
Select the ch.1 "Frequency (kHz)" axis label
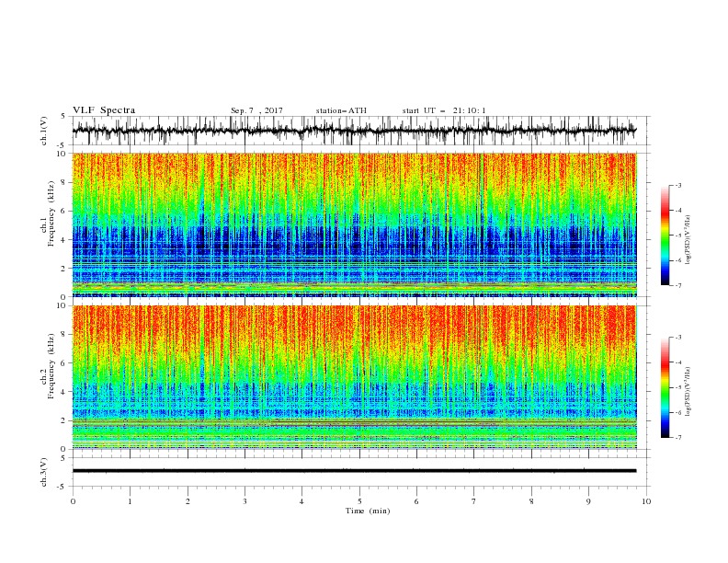[x=51, y=214]
